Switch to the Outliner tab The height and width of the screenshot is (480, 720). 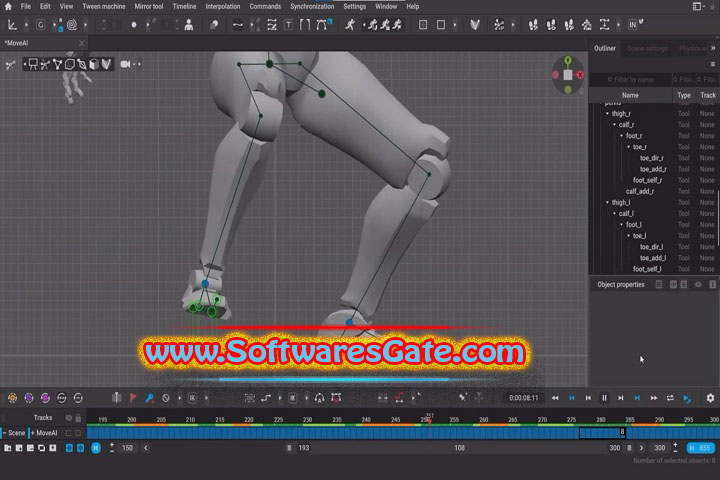point(605,48)
